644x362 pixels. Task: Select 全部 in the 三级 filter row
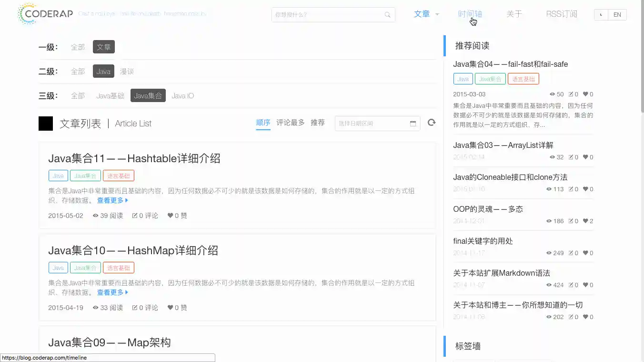pos(78,95)
